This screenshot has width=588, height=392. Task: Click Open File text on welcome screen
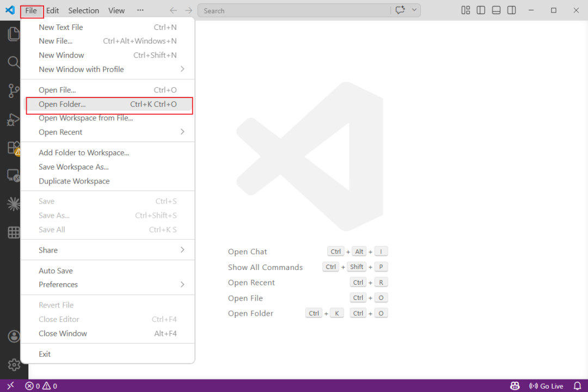click(x=245, y=298)
